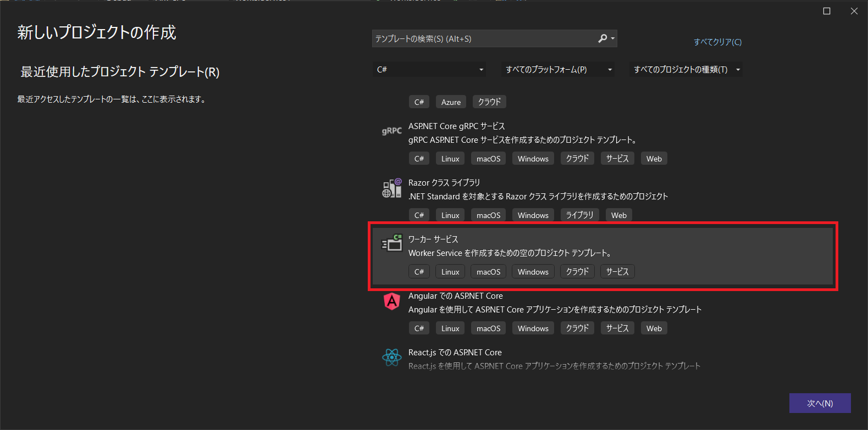The width and height of the screenshot is (868, 430).
Task: Click the Worker Service description text
Action: [x=510, y=253]
